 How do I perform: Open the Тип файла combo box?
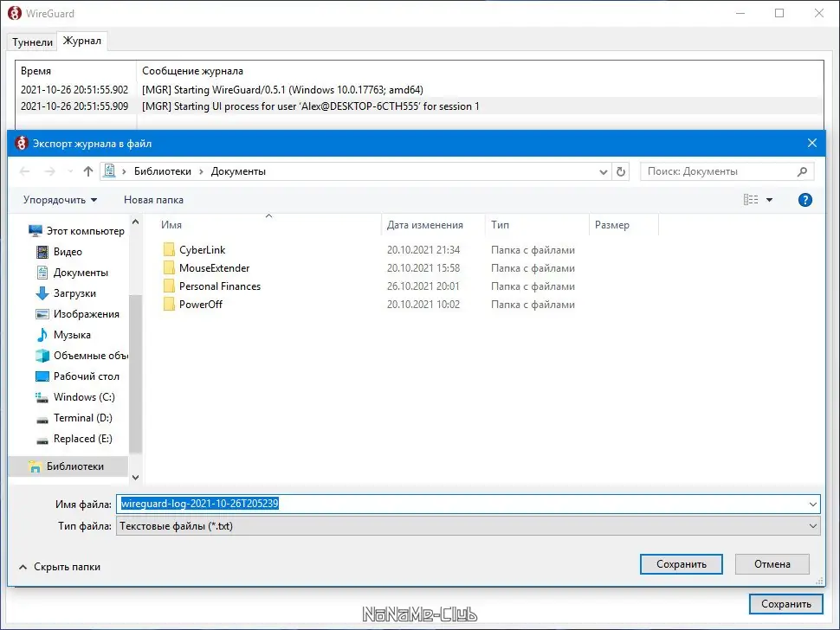468,526
